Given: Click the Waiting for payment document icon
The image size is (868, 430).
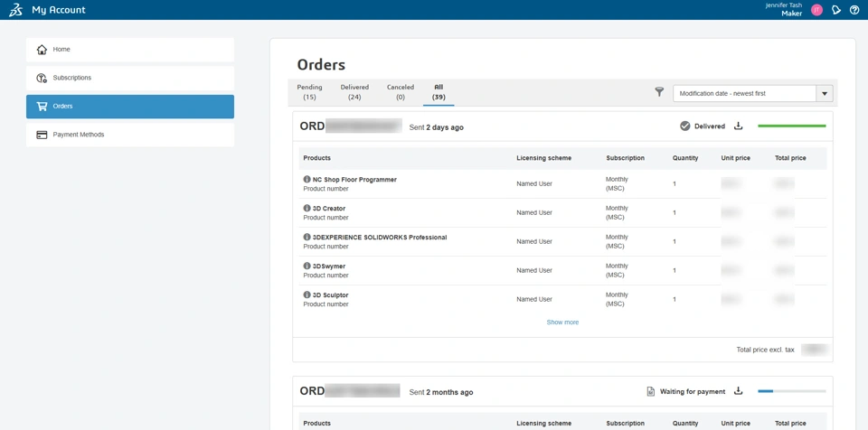Looking at the screenshot, I should click(x=651, y=391).
